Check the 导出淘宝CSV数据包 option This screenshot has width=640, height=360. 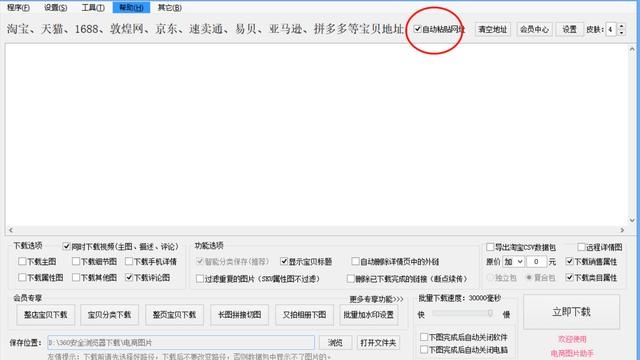490,247
